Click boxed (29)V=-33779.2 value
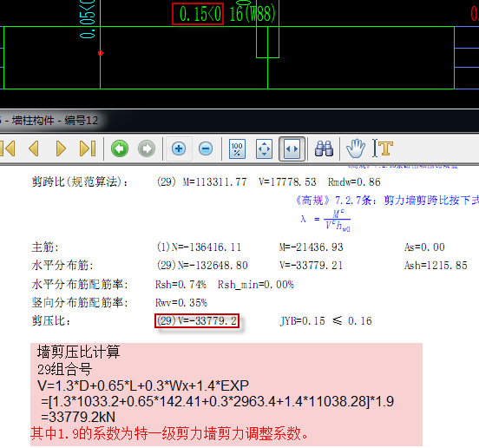The height and width of the screenshot is (448, 479). (x=197, y=321)
